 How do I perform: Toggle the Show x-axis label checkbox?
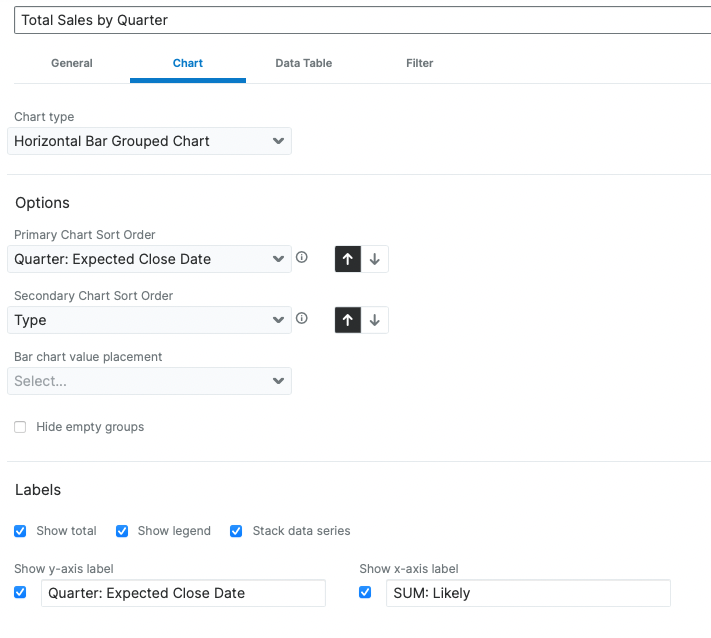(x=366, y=593)
